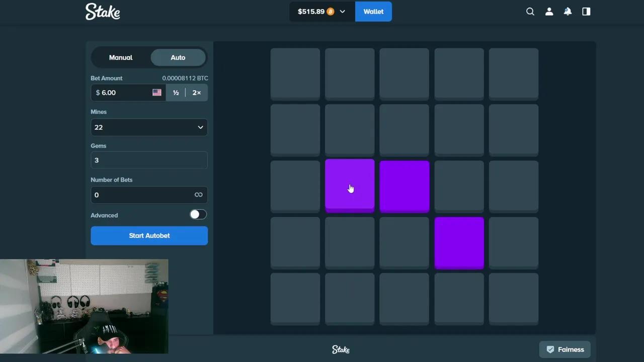
Task: Open the user profile icon
Action: coord(549,12)
